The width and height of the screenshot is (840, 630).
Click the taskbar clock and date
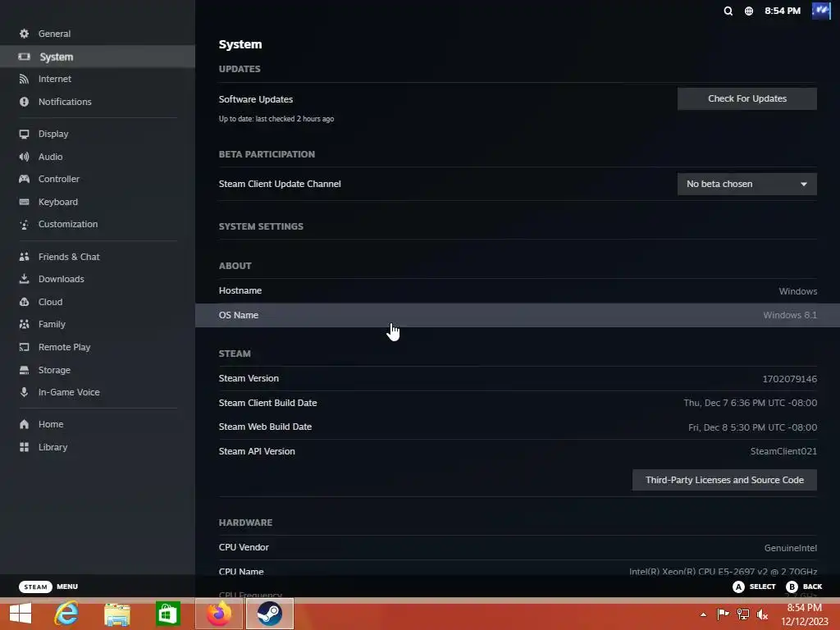pos(805,614)
